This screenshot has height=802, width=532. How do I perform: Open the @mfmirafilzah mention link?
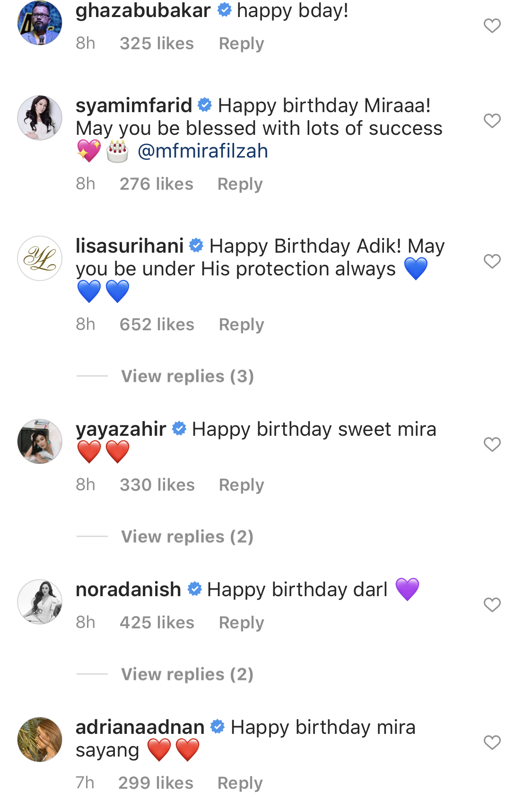[202, 151]
